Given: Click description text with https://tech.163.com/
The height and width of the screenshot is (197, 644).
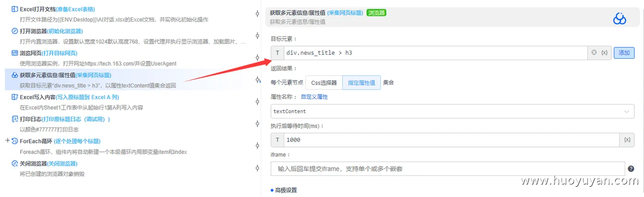Looking at the screenshot, I should (x=98, y=63).
